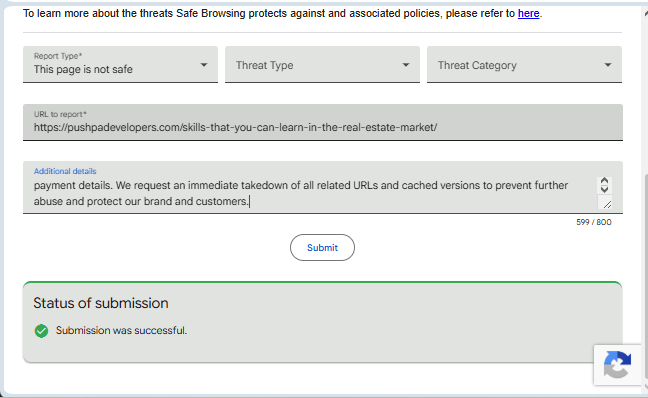648x398 pixels.
Task: Expand the Threat Type dropdown arrow
Action: 406,65
